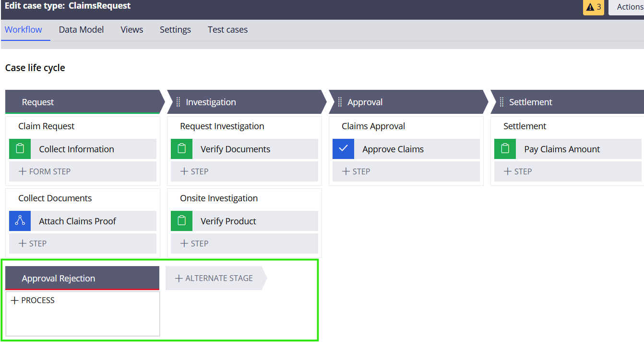Open the Settings tab
644x354 pixels.
tap(175, 29)
